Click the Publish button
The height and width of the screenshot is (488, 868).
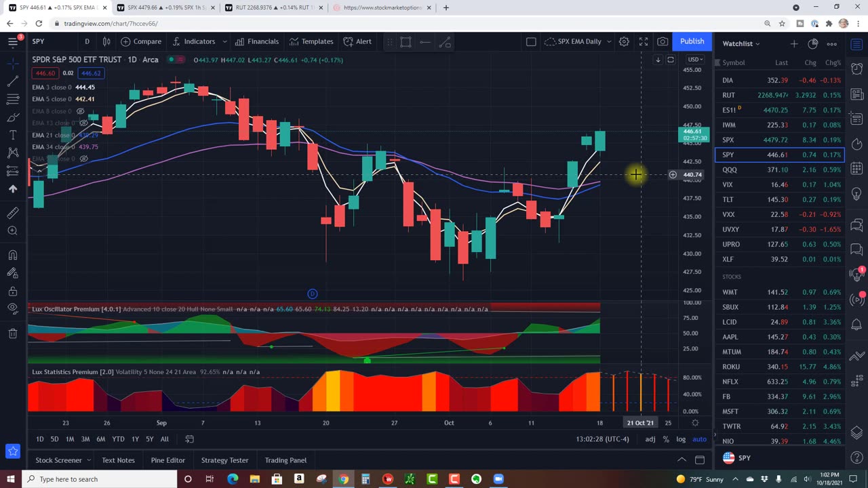[x=692, y=41]
